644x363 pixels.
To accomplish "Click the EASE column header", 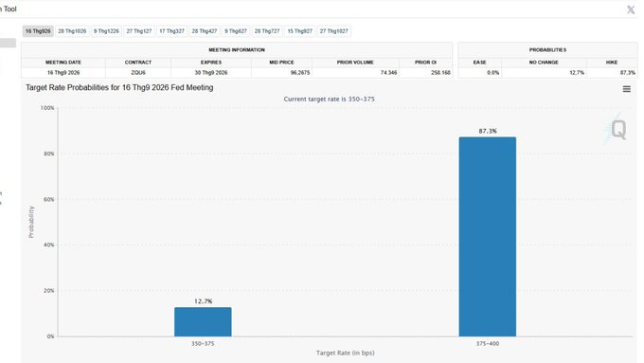I will tap(480, 62).
